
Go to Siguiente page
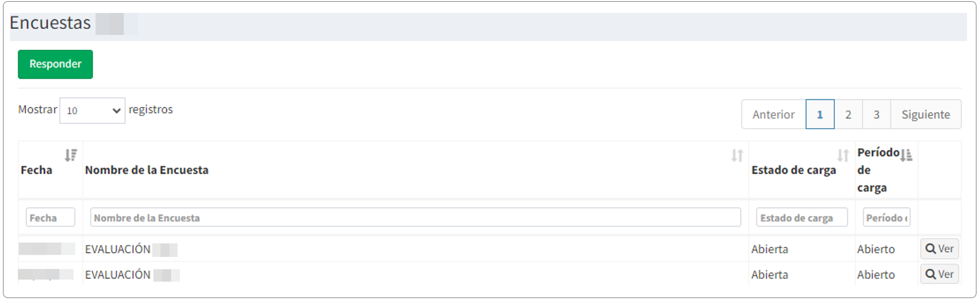(x=925, y=115)
